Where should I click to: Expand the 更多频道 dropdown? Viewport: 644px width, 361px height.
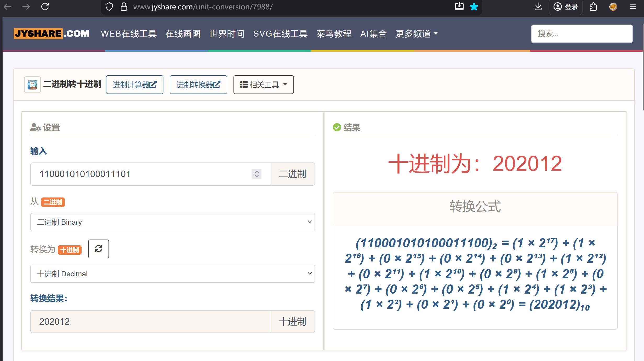(417, 34)
